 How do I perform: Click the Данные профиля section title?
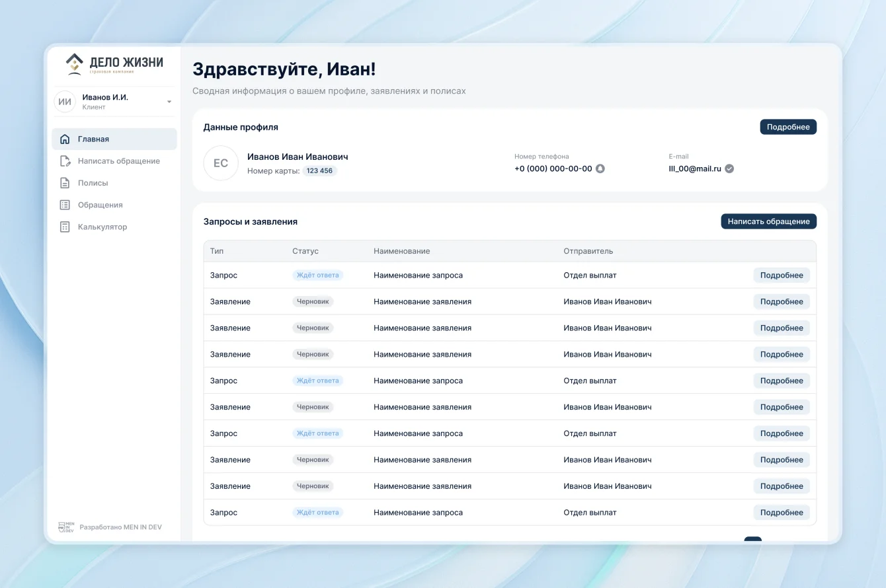coord(241,127)
